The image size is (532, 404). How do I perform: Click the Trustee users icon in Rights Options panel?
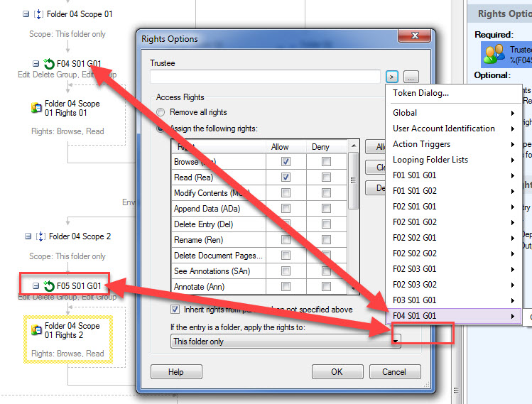click(x=494, y=54)
